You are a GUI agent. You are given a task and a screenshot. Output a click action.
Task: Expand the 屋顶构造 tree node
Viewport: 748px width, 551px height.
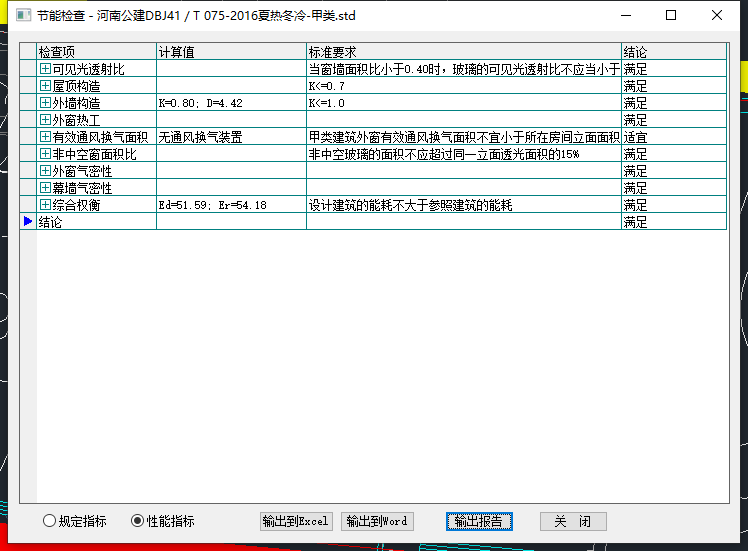tap(45, 86)
